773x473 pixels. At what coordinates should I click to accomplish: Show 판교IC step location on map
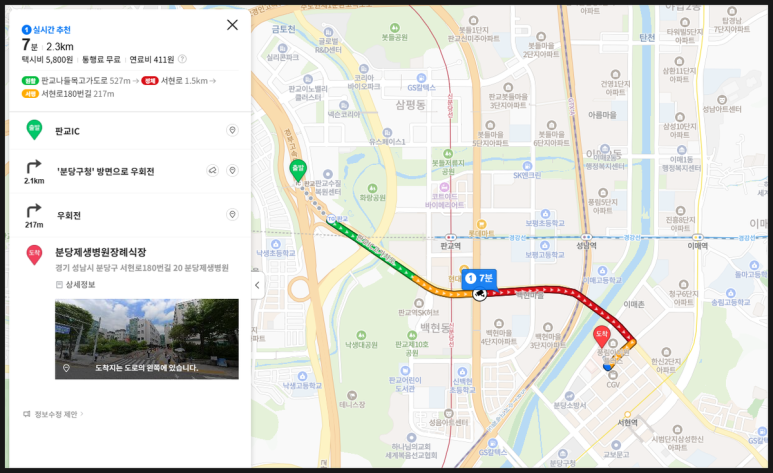point(232,130)
